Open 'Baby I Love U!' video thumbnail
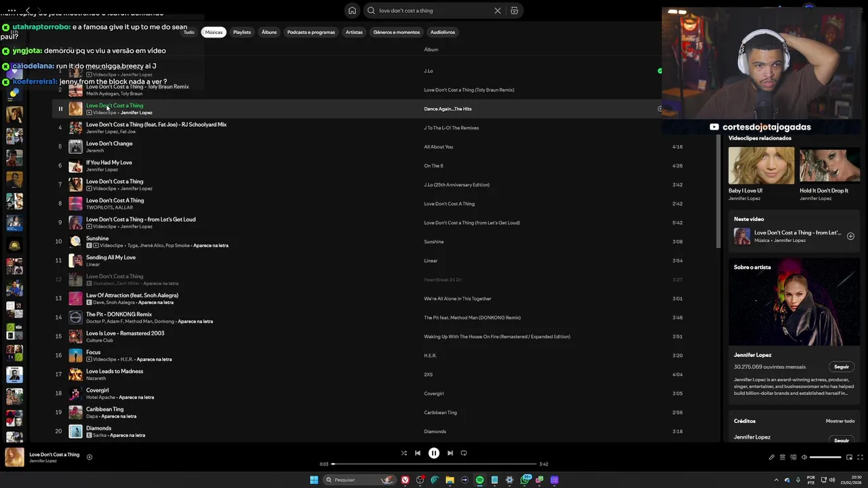This screenshot has height=488, width=868. click(x=761, y=165)
